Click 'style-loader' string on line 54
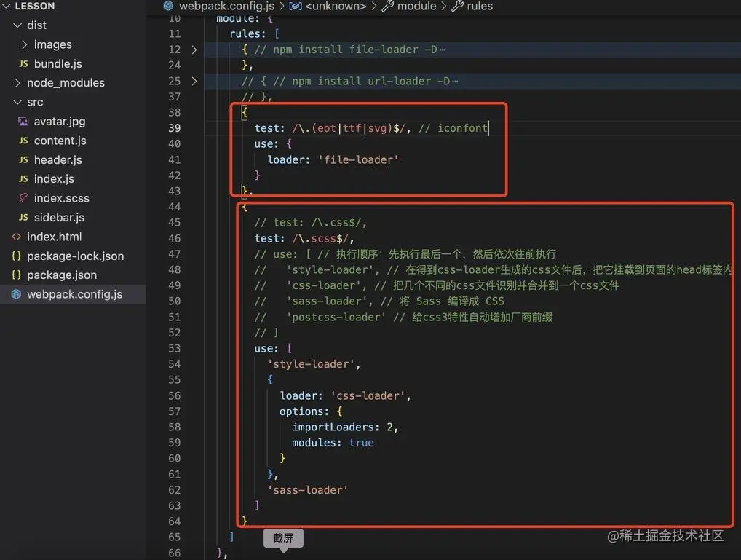The height and width of the screenshot is (560, 741). point(311,364)
